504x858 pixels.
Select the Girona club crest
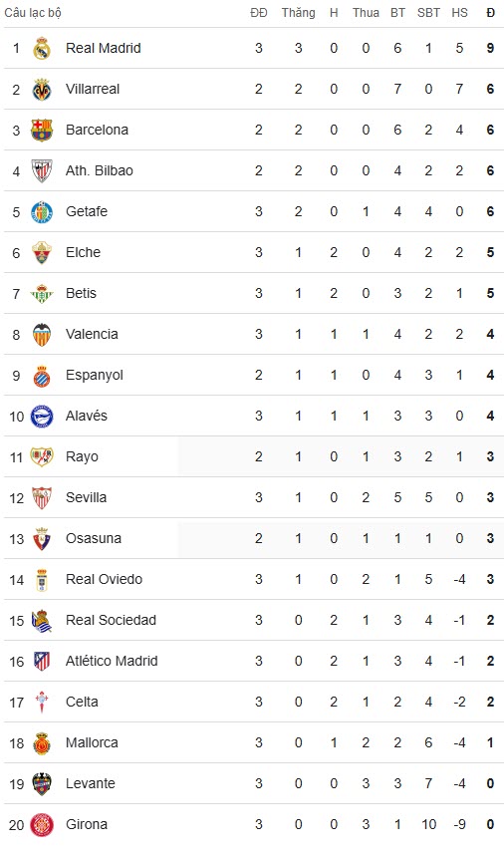click(x=42, y=825)
